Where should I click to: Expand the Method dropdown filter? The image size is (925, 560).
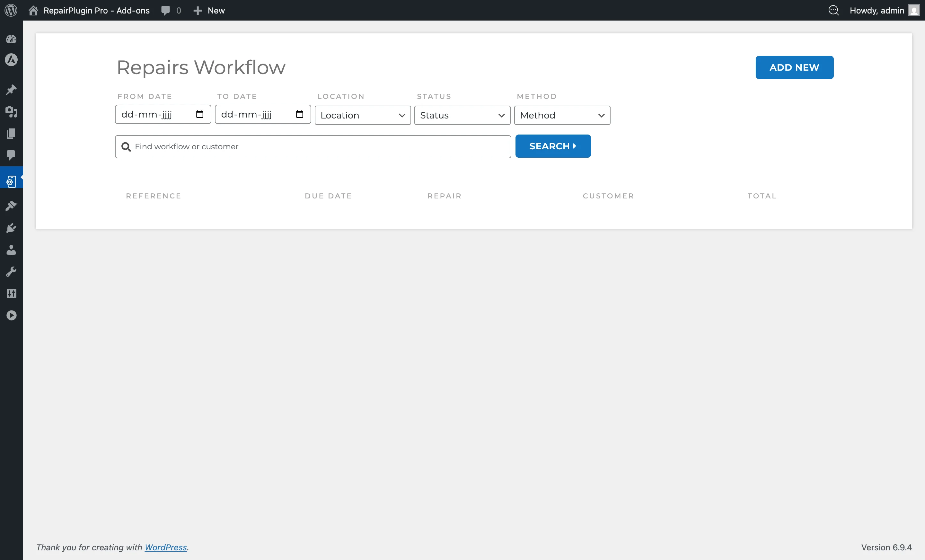[562, 115]
